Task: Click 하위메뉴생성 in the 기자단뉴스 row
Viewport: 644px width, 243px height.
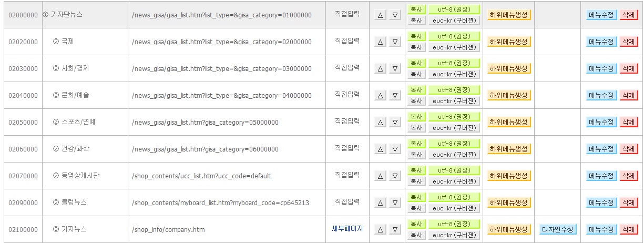Action: tap(509, 15)
